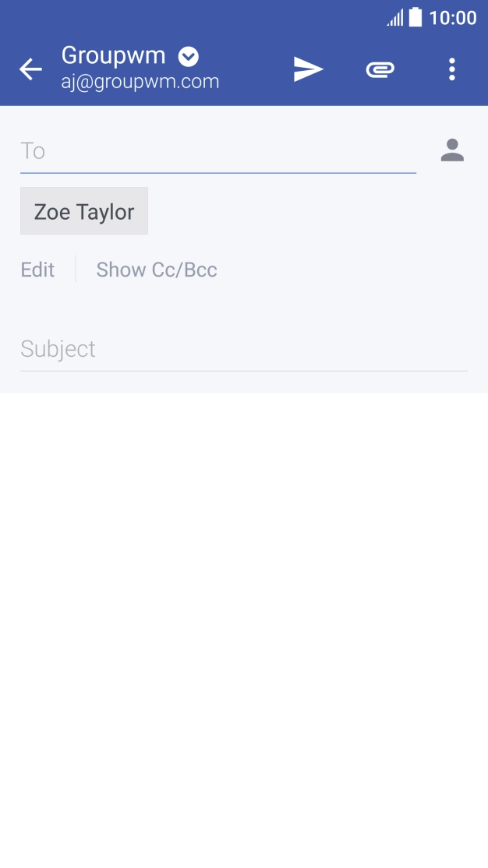Open the contact picker person icon
This screenshot has height=868, width=488.
(452, 150)
